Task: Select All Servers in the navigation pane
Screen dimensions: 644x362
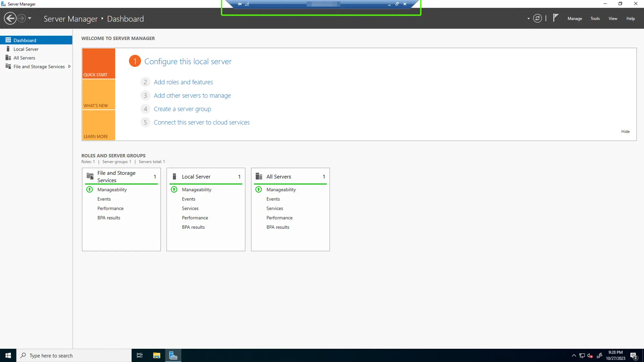Action: (24, 58)
